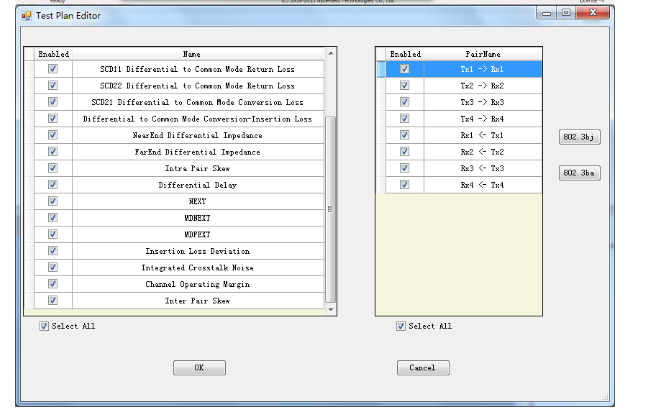The image size is (652, 419).
Task: Disable the Tx3 -> Rx3 pair
Action: pyautogui.click(x=405, y=102)
